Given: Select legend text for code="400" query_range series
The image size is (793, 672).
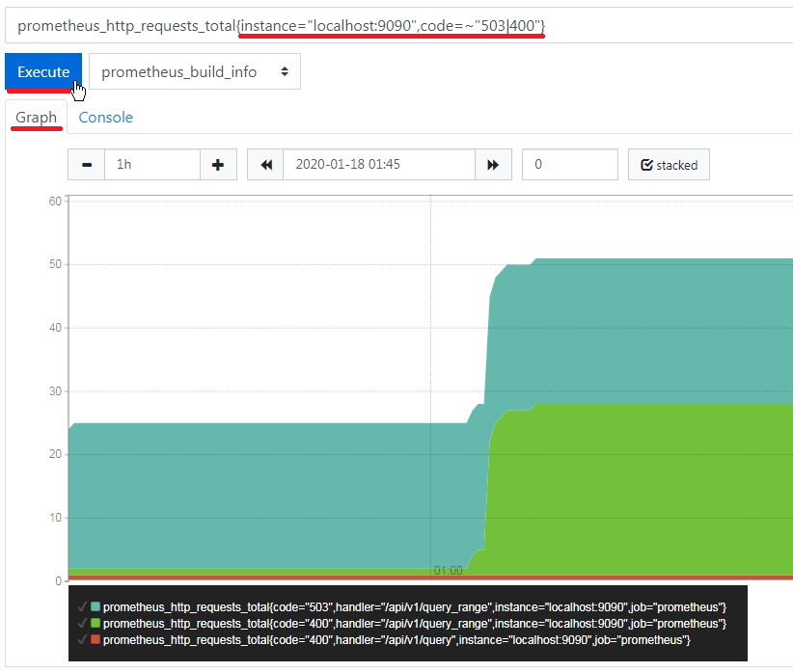Looking at the screenshot, I should [415, 624].
